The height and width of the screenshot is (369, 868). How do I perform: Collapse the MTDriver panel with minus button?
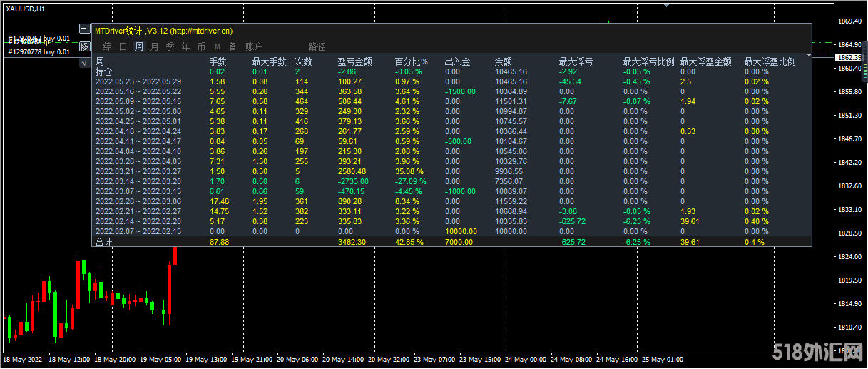pos(84,30)
